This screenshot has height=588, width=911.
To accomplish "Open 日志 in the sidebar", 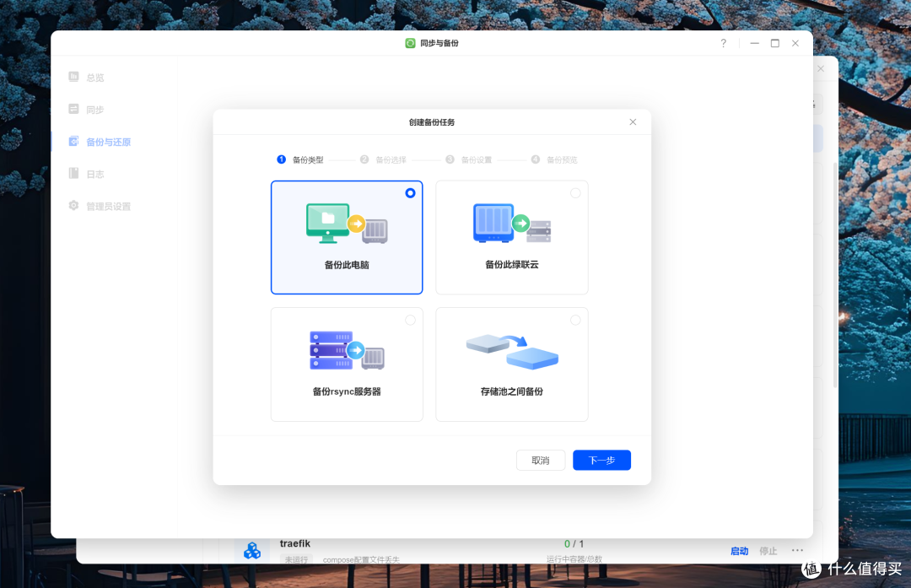I will [x=95, y=175].
